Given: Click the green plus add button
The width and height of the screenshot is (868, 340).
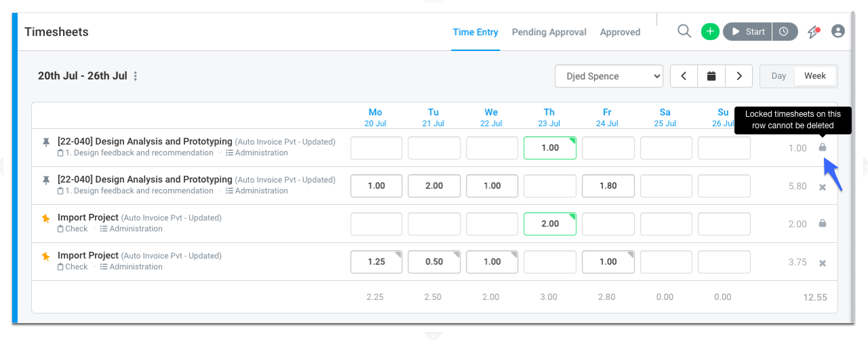Looking at the screenshot, I should click(x=709, y=31).
